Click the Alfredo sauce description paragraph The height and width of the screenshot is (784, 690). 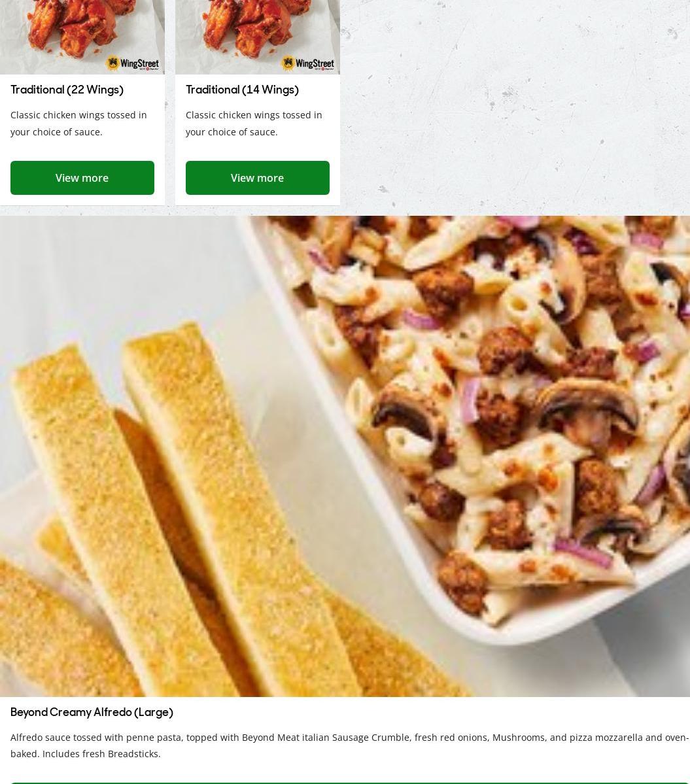coord(349,745)
